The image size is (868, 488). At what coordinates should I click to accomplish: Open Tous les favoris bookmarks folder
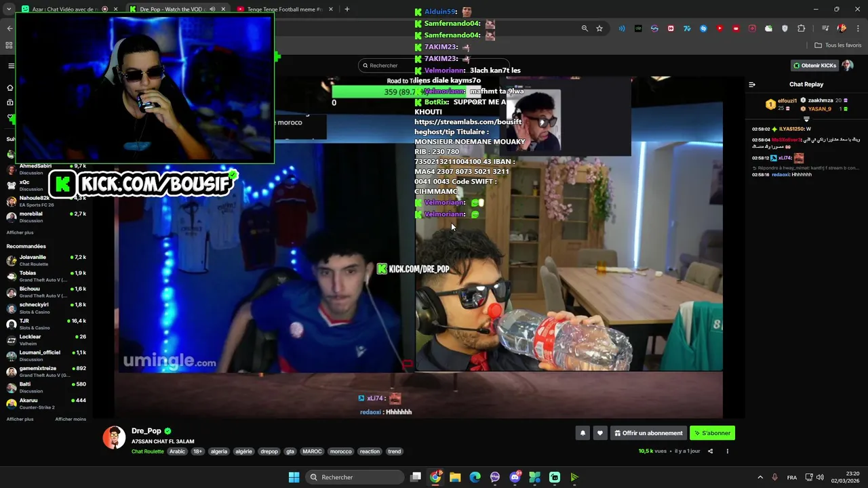click(x=838, y=45)
